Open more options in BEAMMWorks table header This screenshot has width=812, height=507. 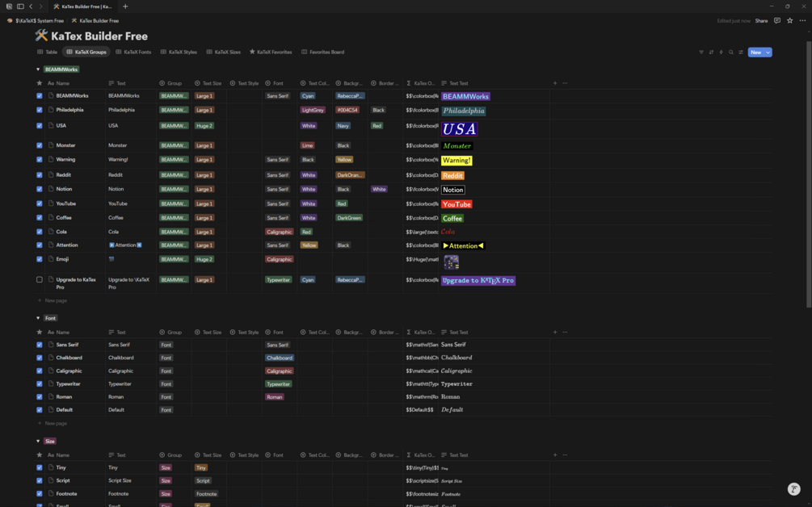(x=565, y=83)
